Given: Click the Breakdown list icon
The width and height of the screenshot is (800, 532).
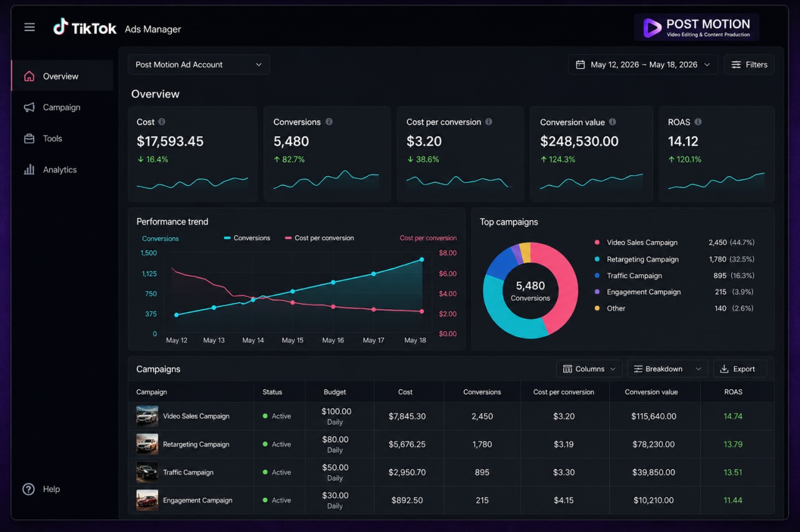Looking at the screenshot, I should [x=638, y=369].
